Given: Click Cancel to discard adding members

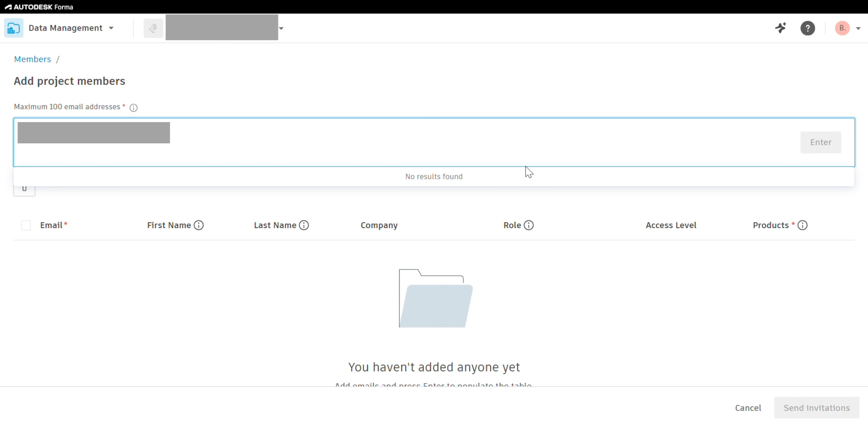Looking at the screenshot, I should (x=748, y=407).
